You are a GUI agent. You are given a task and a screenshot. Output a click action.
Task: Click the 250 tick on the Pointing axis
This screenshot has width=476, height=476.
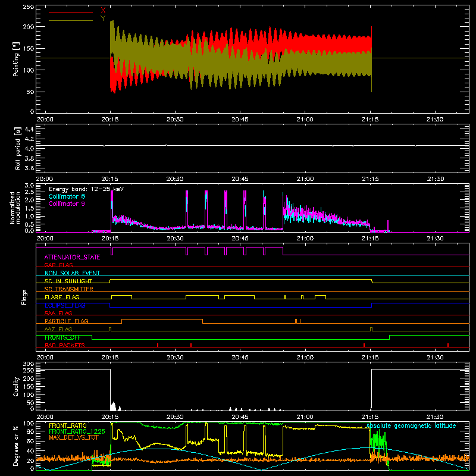click(29, 7)
